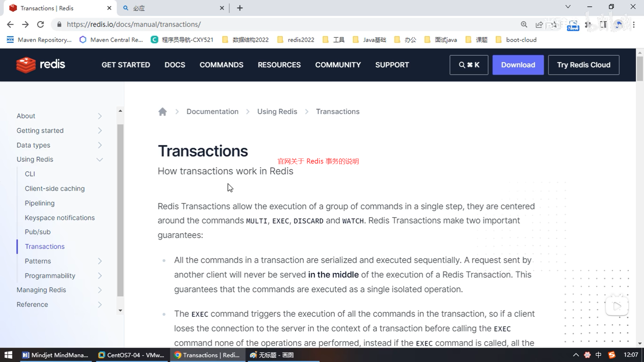The width and height of the screenshot is (644, 362).
Task: Open Chrome three-dot menu
Action: click(x=634, y=24)
